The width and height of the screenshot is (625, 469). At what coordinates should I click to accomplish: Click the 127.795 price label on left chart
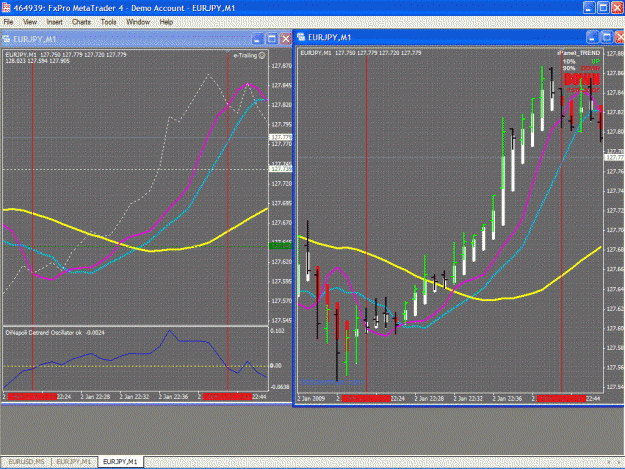pos(281,125)
